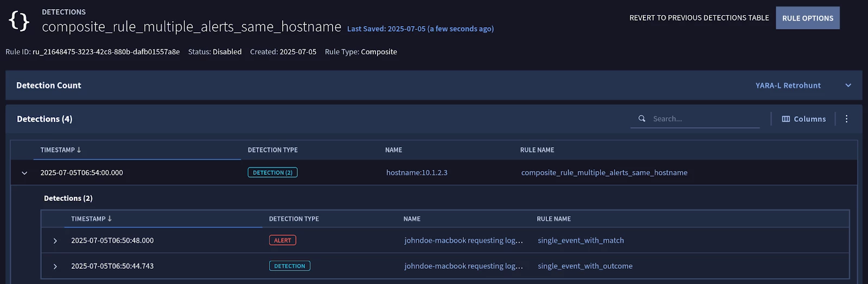The height and width of the screenshot is (284, 868).
Task: Expand the Detection Count panel chevron
Action: [x=848, y=85]
